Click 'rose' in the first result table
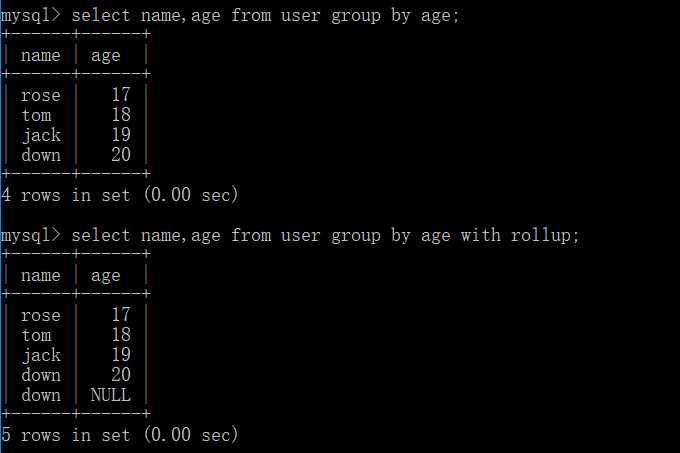The width and height of the screenshot is (680, 453). [41, 95]
